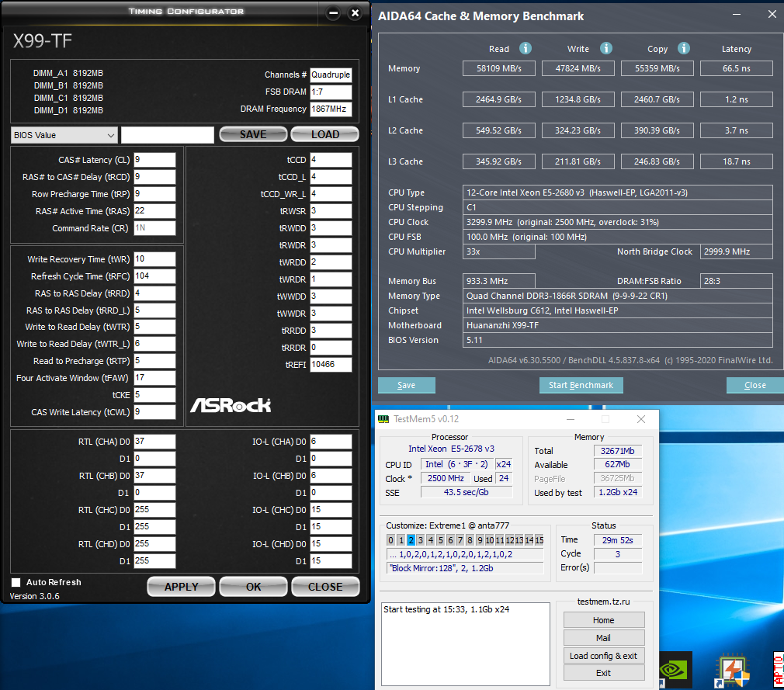Click the Motherboard value Huananzhi X99-TF
This screenshot has width=784, height=690.
(618, 325)
